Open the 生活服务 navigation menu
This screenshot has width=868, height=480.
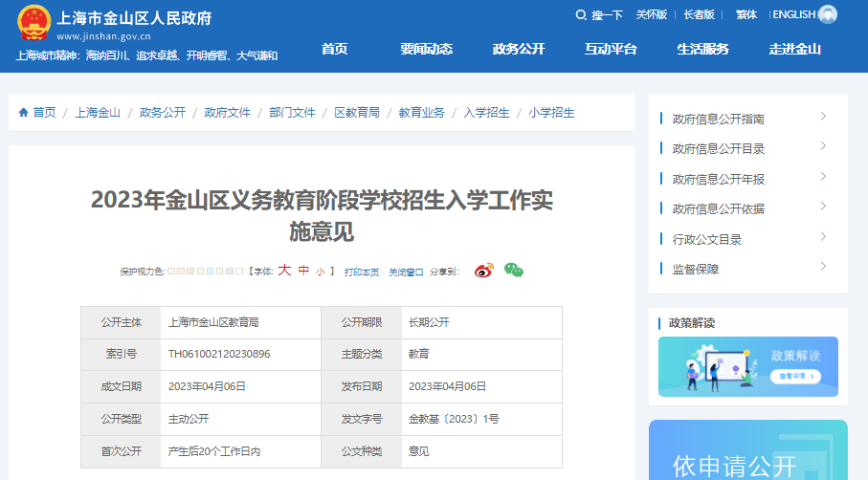point(702,50)
